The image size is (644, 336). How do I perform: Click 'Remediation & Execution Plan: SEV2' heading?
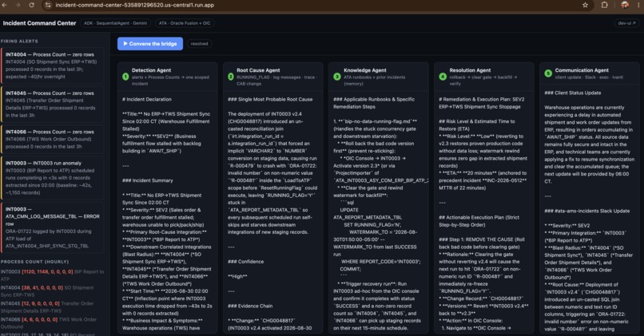pos(481,99)
